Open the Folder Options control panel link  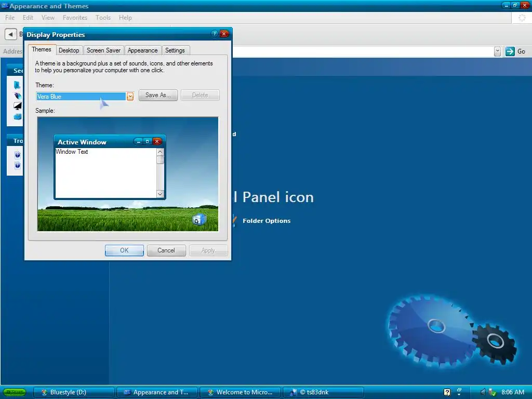[267, 221]
